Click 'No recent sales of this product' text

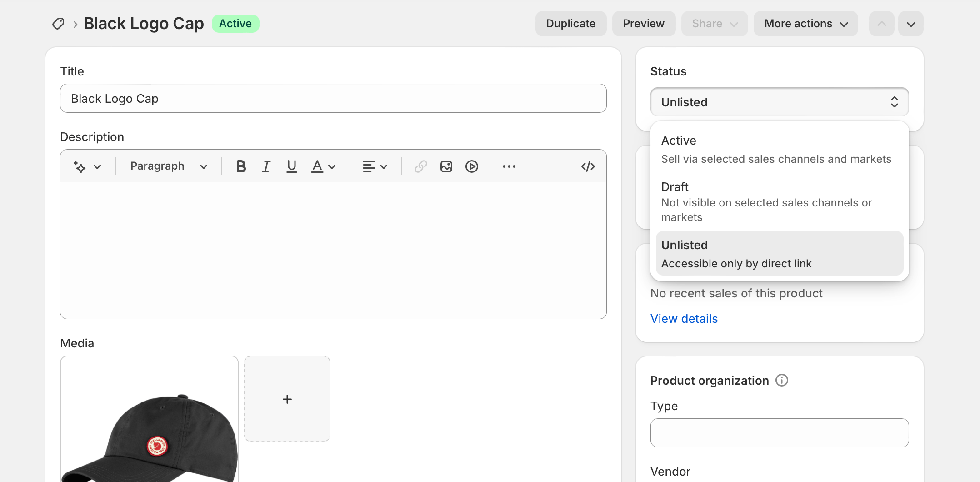point(736,293)
